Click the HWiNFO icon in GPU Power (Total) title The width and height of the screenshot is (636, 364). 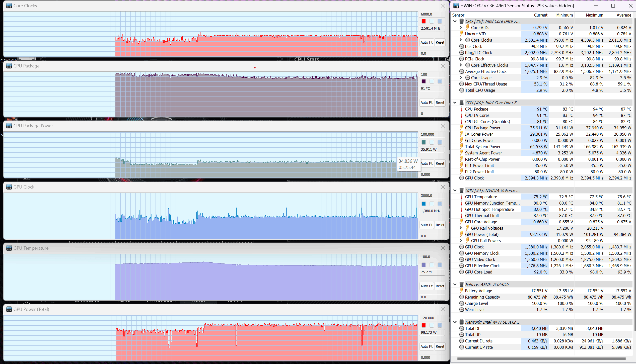pos(9,309)
